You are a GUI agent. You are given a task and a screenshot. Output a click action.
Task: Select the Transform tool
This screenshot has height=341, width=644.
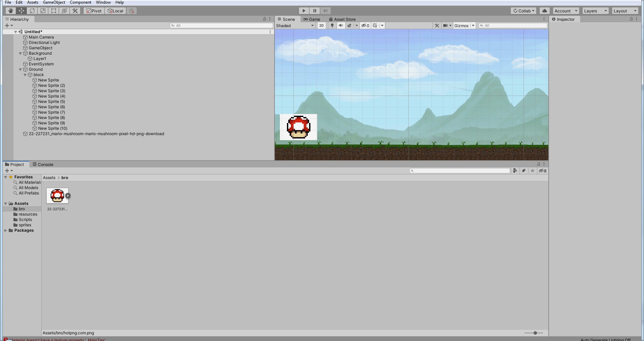point(64,11)
